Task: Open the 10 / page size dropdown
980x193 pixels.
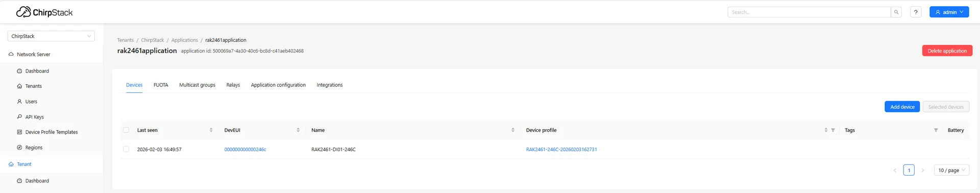Action: pos(952,171)
